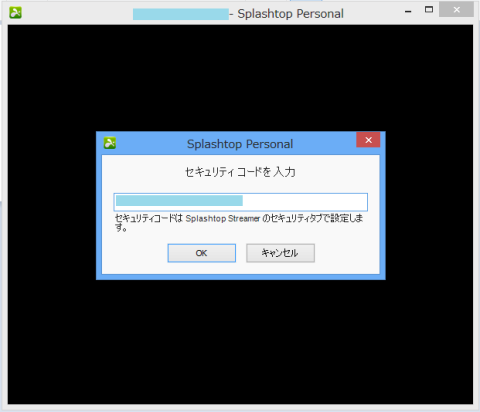This screenshot has height=412, width=480.
Task: Click the highlighted entry inside the code field
Action: pos(179,201)
